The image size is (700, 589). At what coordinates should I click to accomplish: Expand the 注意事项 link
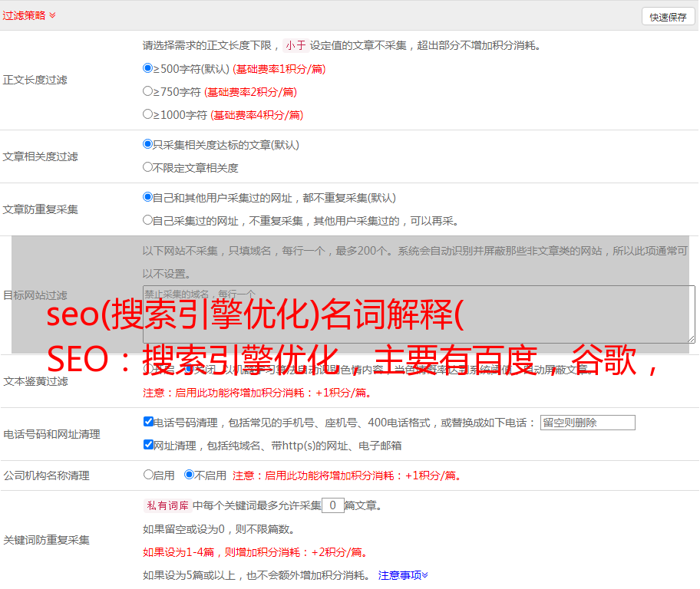[x=403, y=576]
